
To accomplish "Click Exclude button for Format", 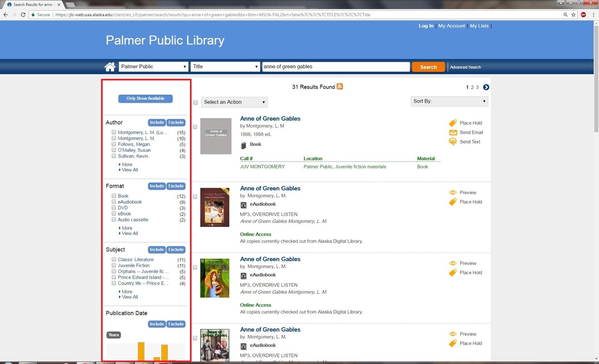I will [176, 186].
